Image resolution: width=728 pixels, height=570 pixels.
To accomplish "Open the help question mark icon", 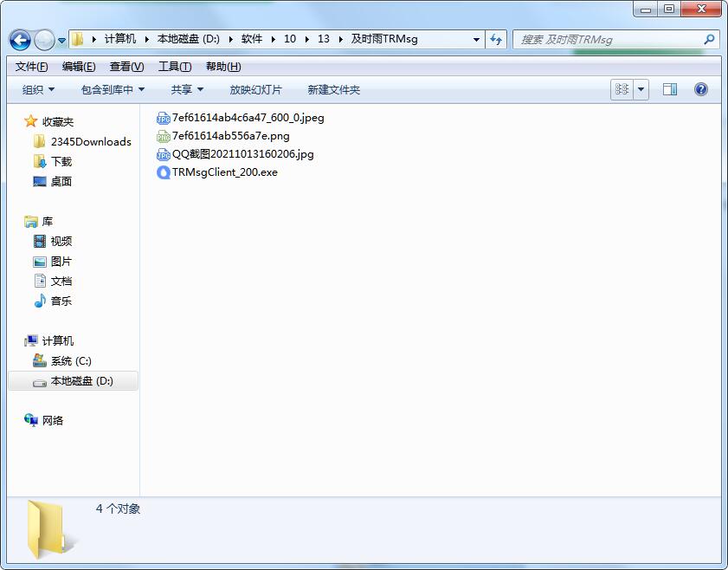I will pyautogui.click(x=701, y=89).
